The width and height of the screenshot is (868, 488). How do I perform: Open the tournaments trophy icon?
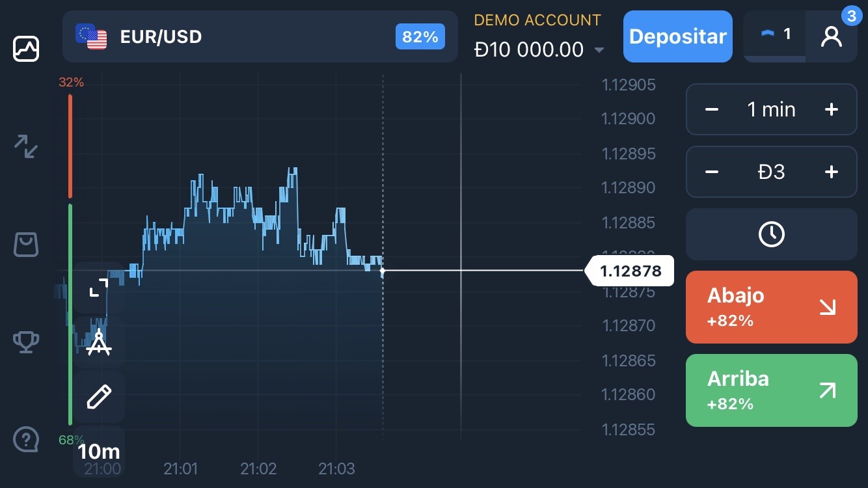coord(26,342)
